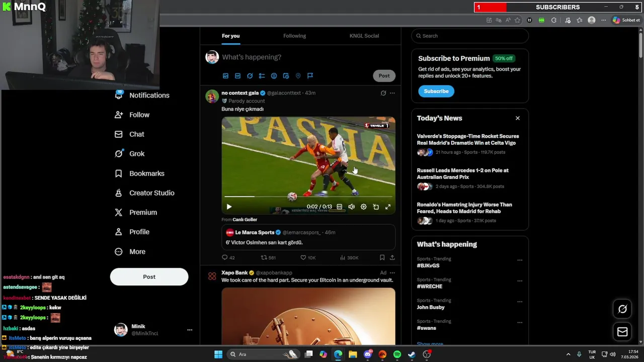Open the floating messages envelope button
The width and height of the screenshot is (644, 362).
pyautogui.click(x=622, y=332)
